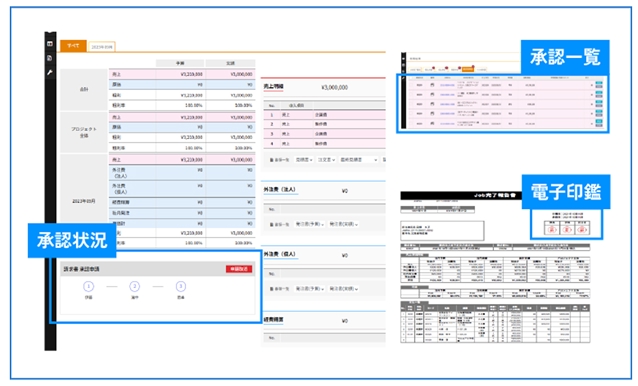This screenshot has height=386, width=638.
Task: Select step 1 circle in approval flow
Action: 88,287
